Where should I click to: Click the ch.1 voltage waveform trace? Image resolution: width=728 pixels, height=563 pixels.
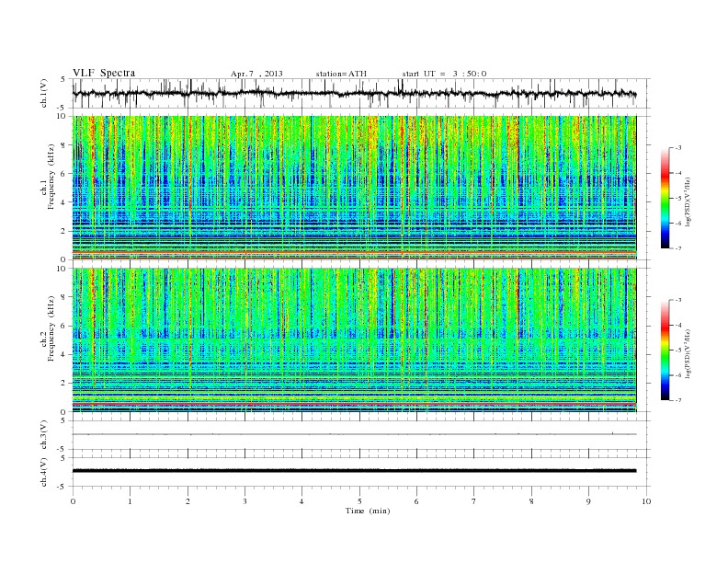(x=354, y=93)
